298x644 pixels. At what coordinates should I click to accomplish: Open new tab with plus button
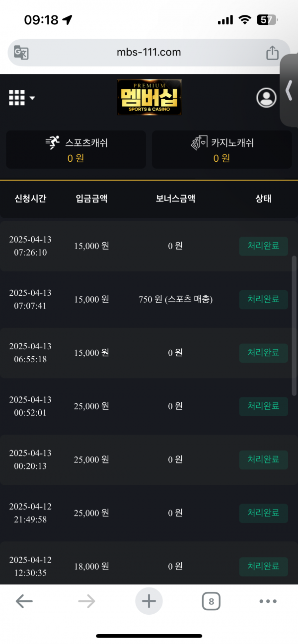tap(149, 601)
